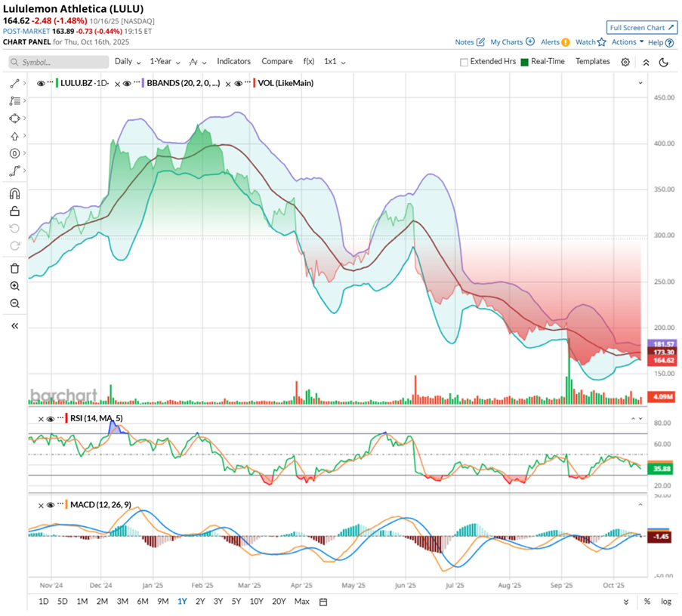This screenshot has width=682, height=616.
Task: Open the date range calendar icon
Action: (x=323, y=602)
